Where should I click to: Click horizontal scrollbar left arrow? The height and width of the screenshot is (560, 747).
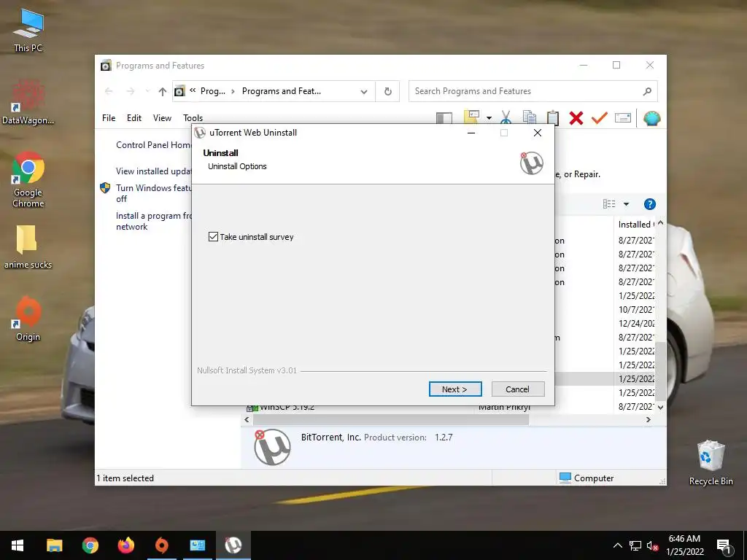point(247,419)
